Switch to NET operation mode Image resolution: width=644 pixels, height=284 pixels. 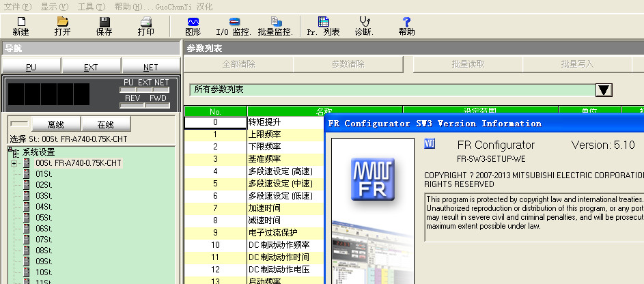coord(151,67)
